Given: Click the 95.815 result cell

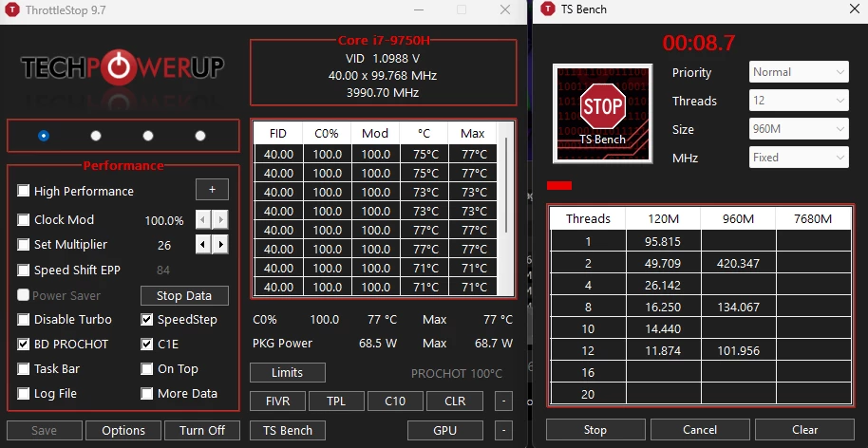Looking at the screenshot, I should (663, 241).
